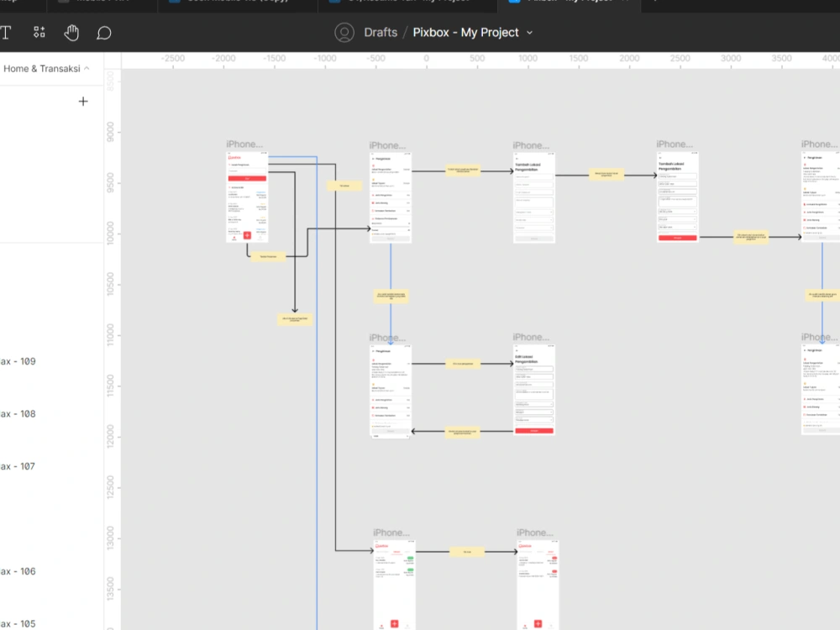The width and height of the screenshot is (840, 630).
Task: Select the Pixbox home screen frame
Action: pos(247,197)
